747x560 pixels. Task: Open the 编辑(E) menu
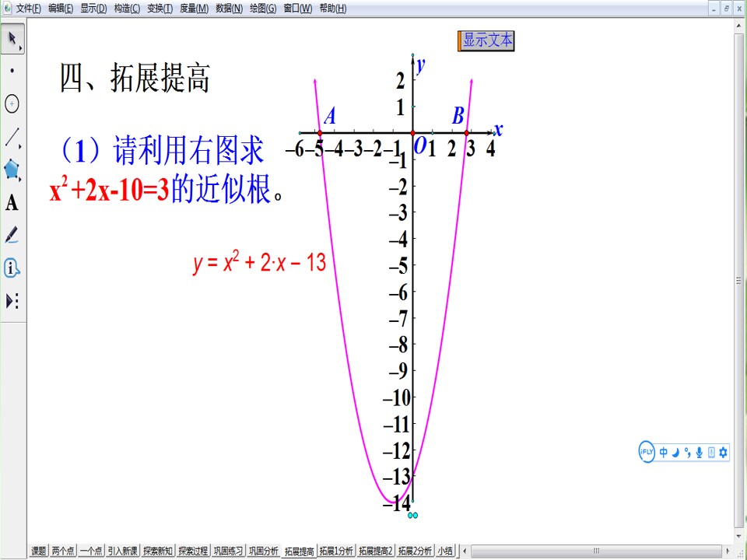(61, 8)
